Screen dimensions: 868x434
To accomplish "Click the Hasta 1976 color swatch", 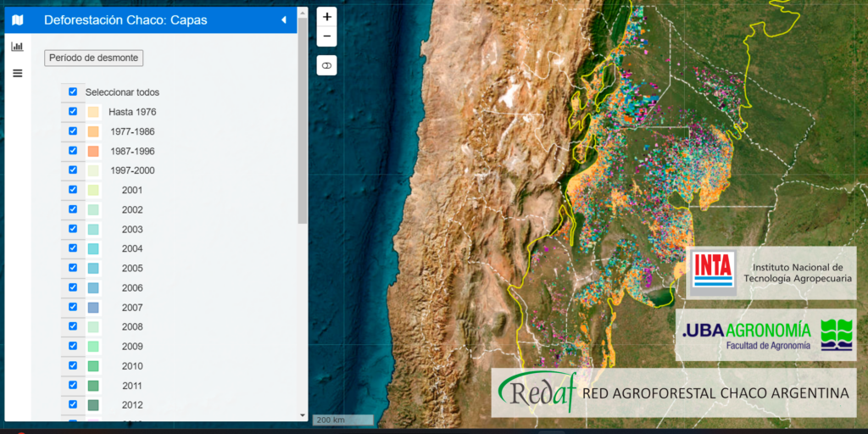I will click(93, 112).
